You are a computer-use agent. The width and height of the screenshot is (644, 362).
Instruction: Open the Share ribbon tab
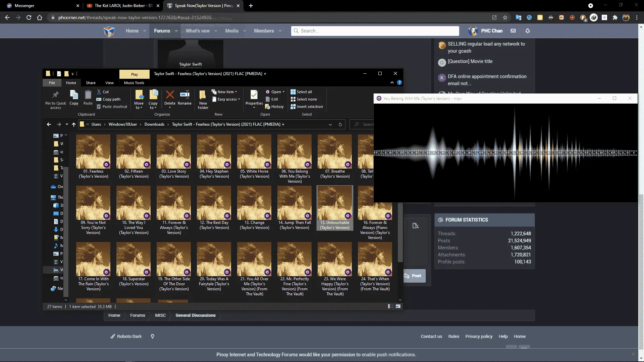pos(91,83)
